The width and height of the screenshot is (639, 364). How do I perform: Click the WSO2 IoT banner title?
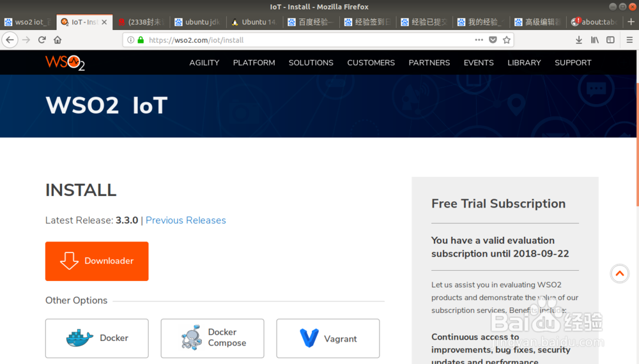(x=106, y=105)
